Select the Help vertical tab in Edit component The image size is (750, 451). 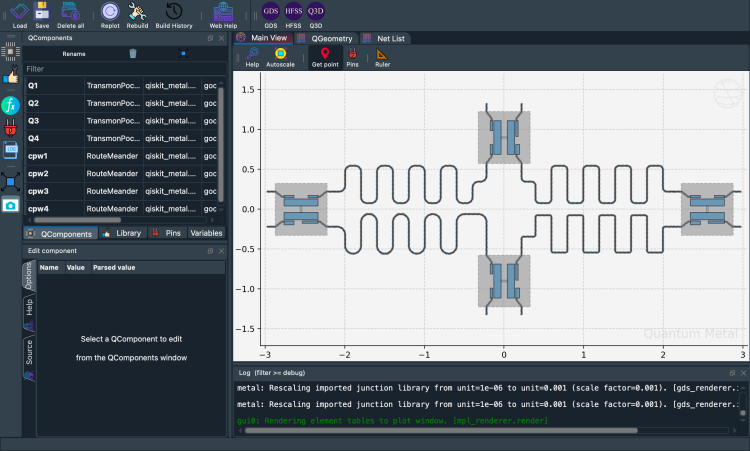29,313
